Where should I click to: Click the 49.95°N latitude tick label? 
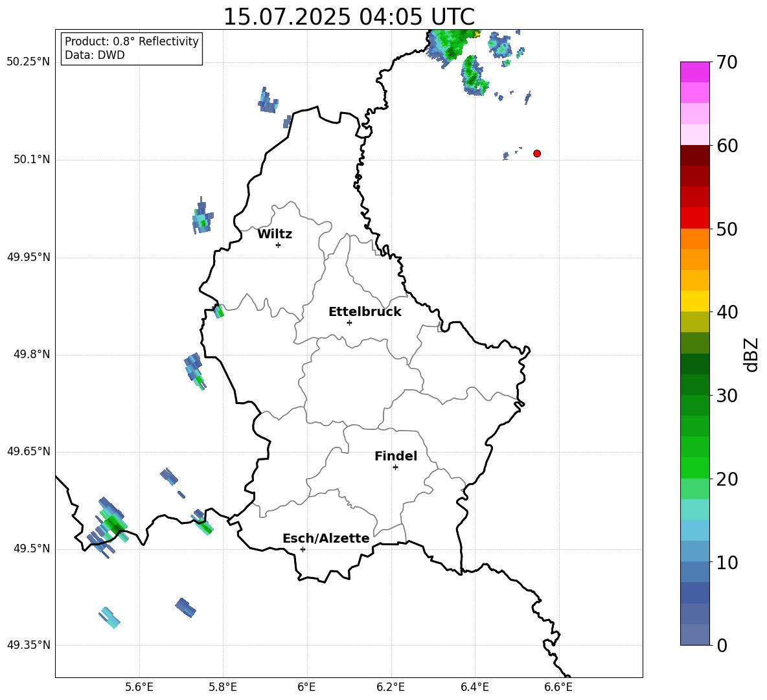coord(28,257)
